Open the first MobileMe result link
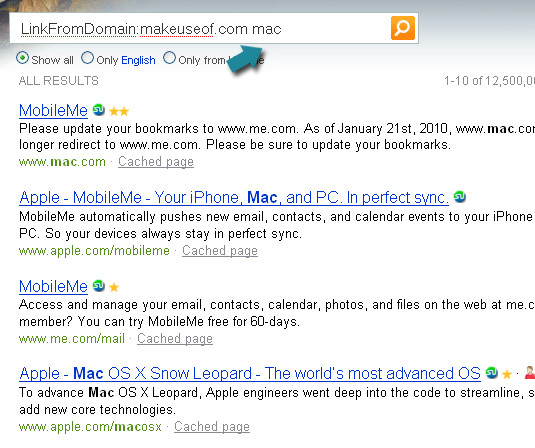This screenshot has height=448, width=535. point(54,111)
